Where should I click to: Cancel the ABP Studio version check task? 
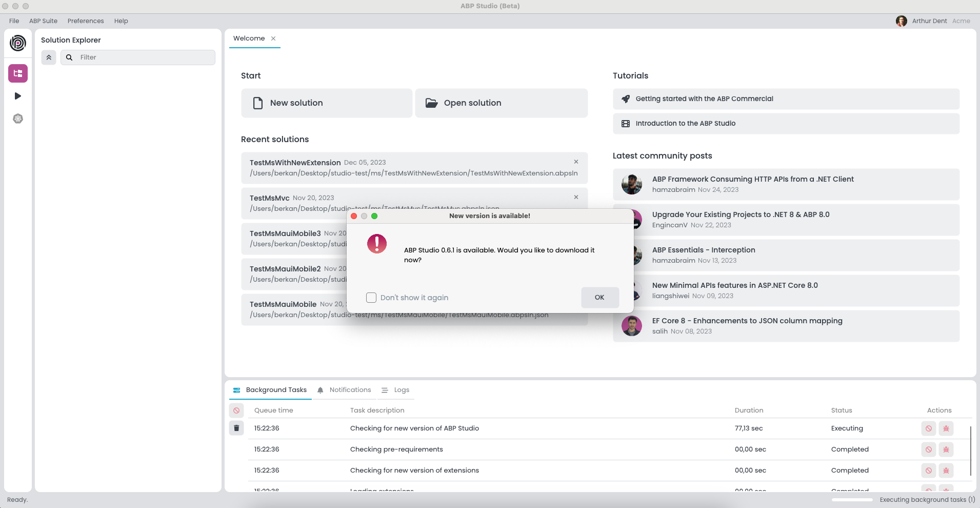coord(929,428)
